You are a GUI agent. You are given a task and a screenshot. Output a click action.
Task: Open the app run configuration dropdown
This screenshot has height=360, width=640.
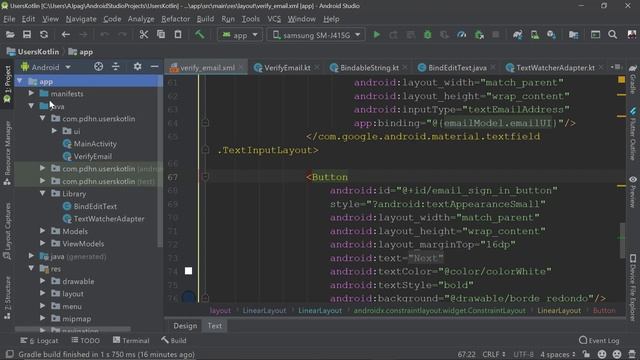(240, 35)
